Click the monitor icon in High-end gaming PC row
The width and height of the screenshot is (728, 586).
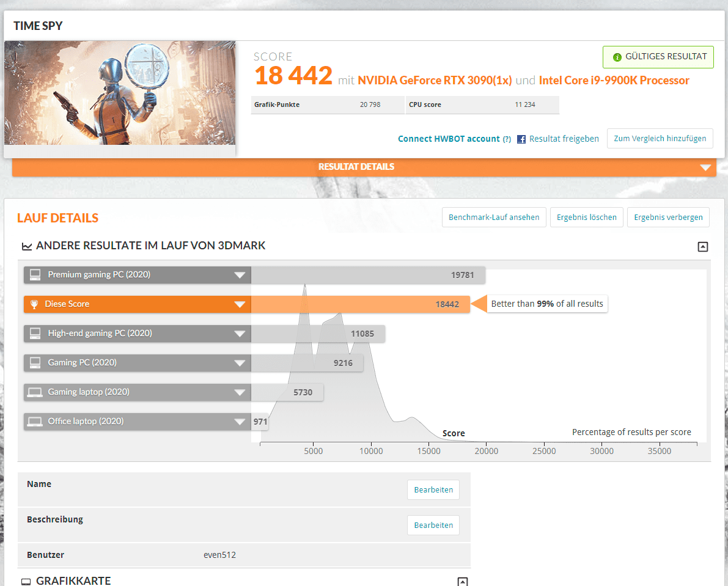(x=35, y=334)
